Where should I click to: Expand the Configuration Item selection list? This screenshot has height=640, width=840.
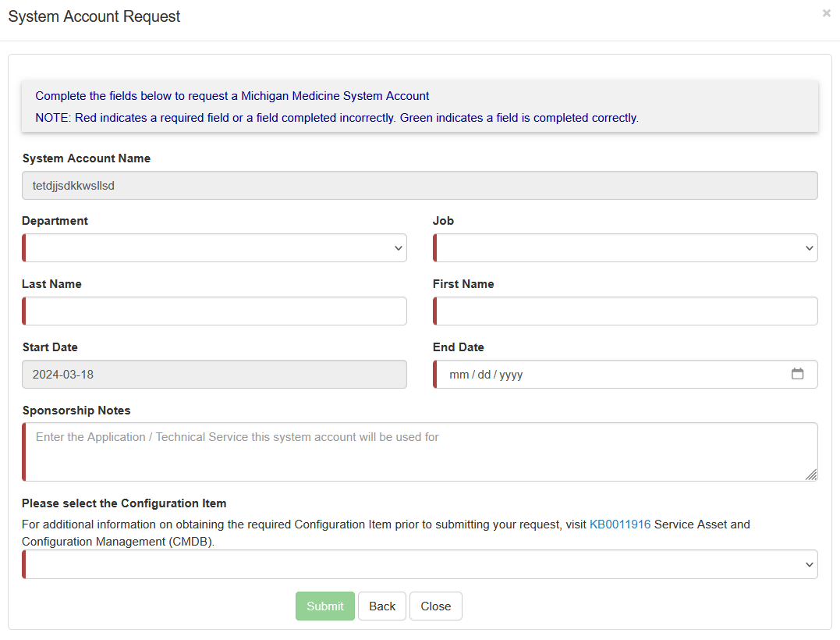(x=420, y=564)
